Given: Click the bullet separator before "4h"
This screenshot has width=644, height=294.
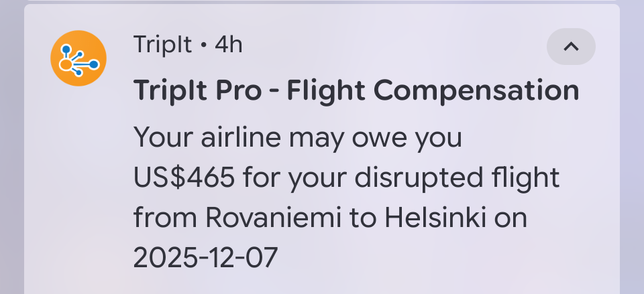Looking at the screenshot, I should [204, 46].
